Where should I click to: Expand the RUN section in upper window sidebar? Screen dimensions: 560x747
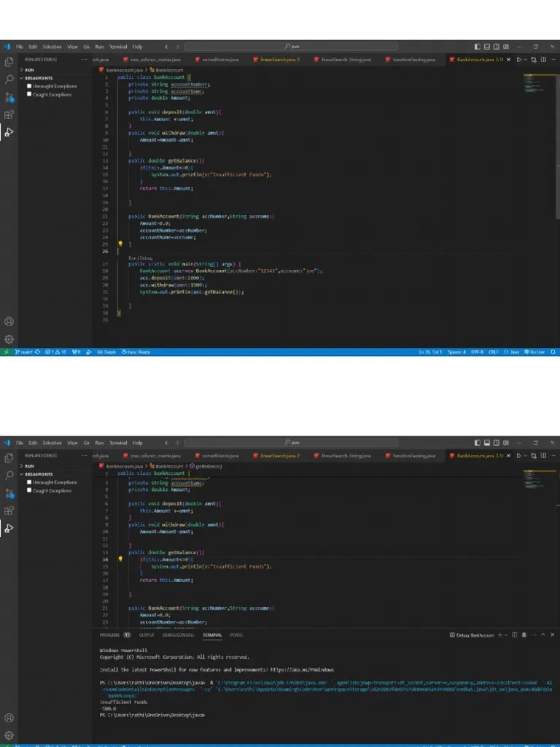click(55, 70)
